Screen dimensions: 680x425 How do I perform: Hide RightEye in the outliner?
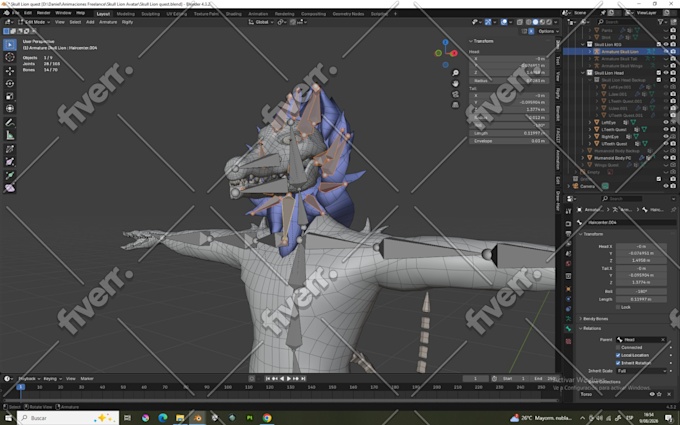tap(666, 136)
